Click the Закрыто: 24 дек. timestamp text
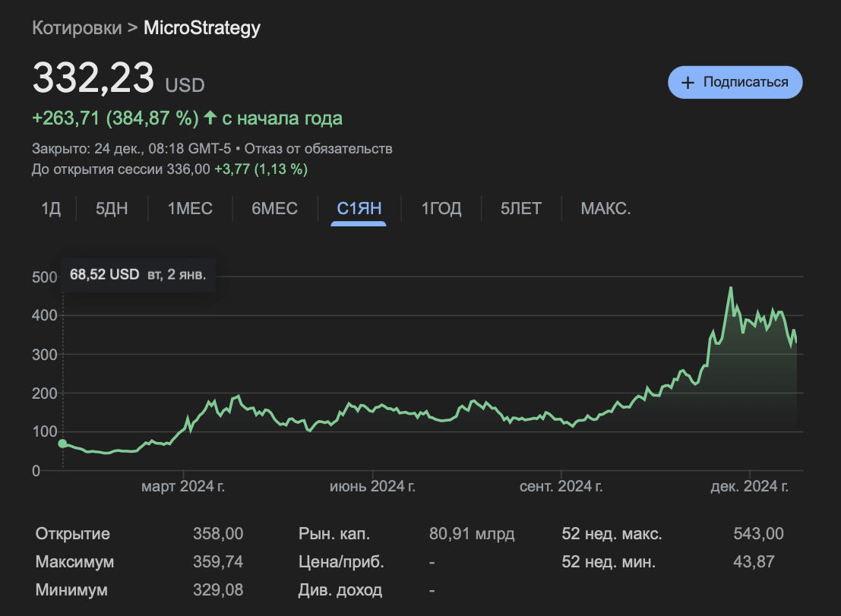 click(x=131, y=149)
